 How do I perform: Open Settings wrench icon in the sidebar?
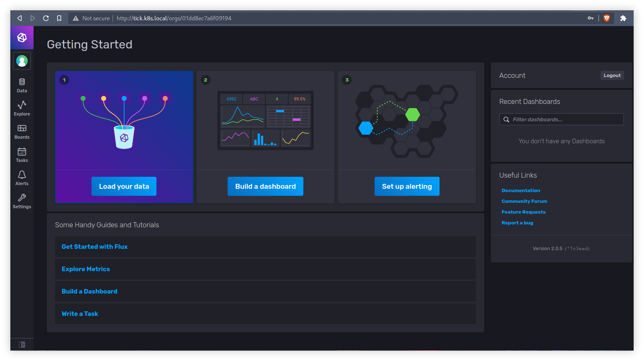tap(22, 201)
